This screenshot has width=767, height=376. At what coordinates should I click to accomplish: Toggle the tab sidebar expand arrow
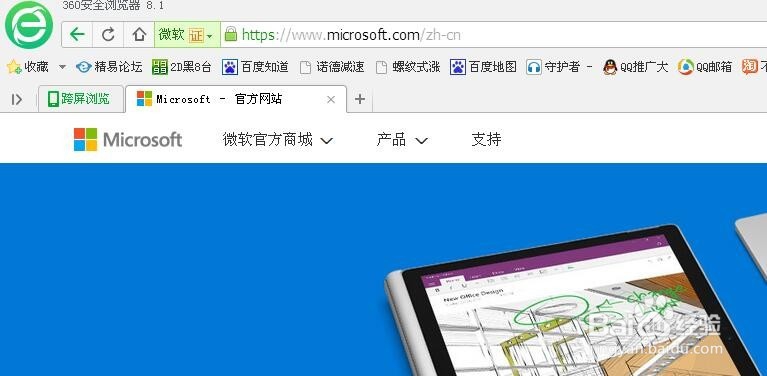pyautogui.click(x=17, y=99)
